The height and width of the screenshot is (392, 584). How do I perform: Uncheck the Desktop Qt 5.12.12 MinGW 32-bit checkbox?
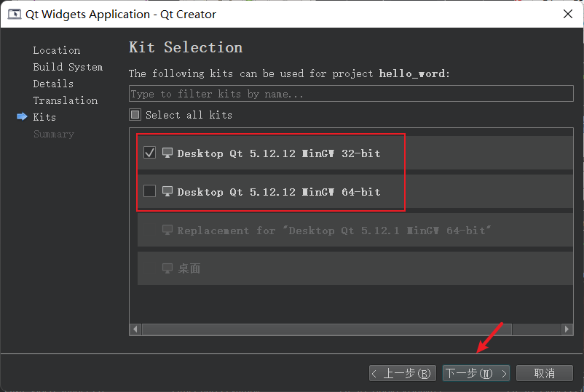(x=149, y=153)
